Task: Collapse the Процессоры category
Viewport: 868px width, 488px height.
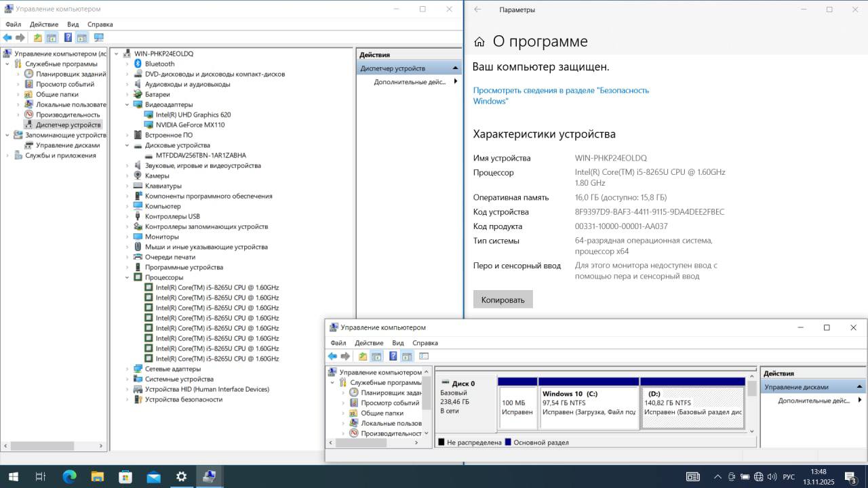Action: tap(127, 277)
